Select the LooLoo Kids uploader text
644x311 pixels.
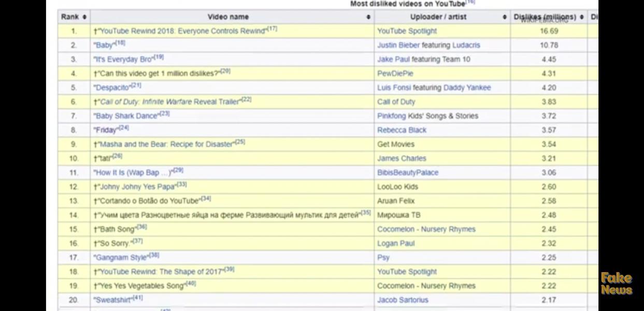pyautogui.click(x=397, y=187)
